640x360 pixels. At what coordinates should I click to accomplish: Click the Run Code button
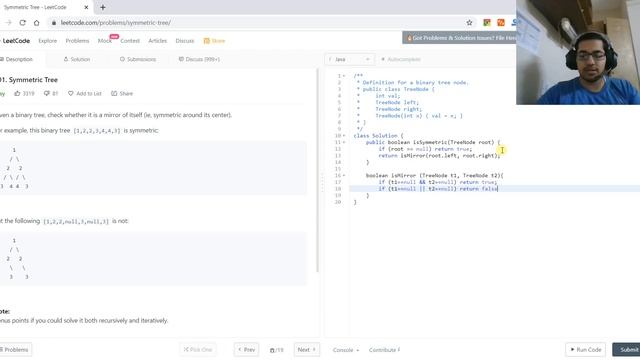(585, 350)
